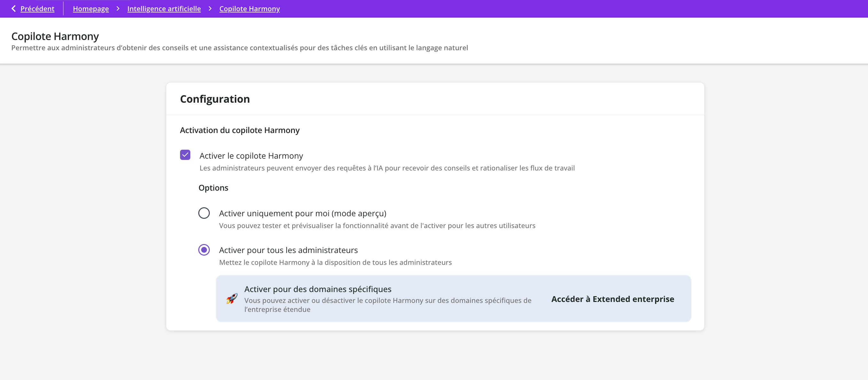The height and width of the screenshot is (380, 868).
Task: Click Activation du copilote Harmony heading
Action: click(x=239, y=131)
